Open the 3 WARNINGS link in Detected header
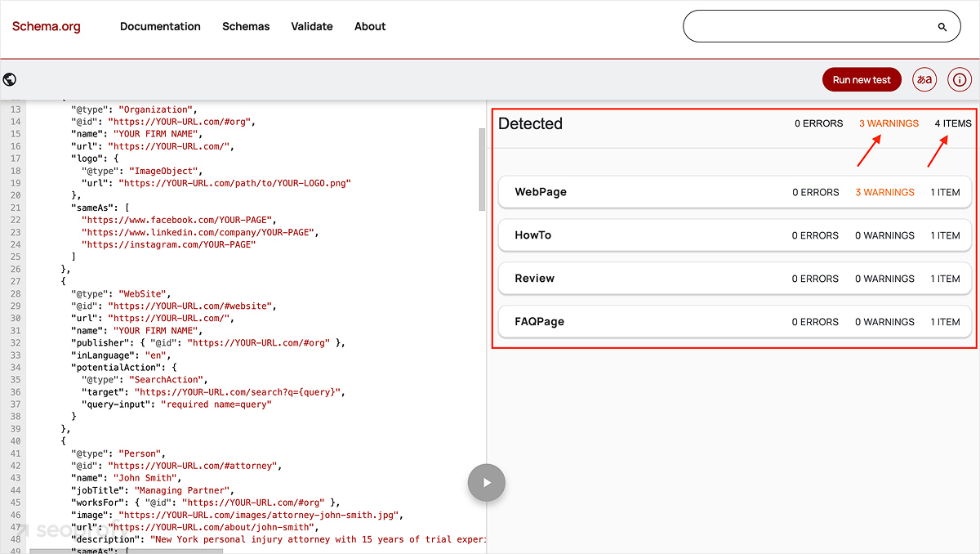Viewport: 980px width, 554px height. pos(889,123)
